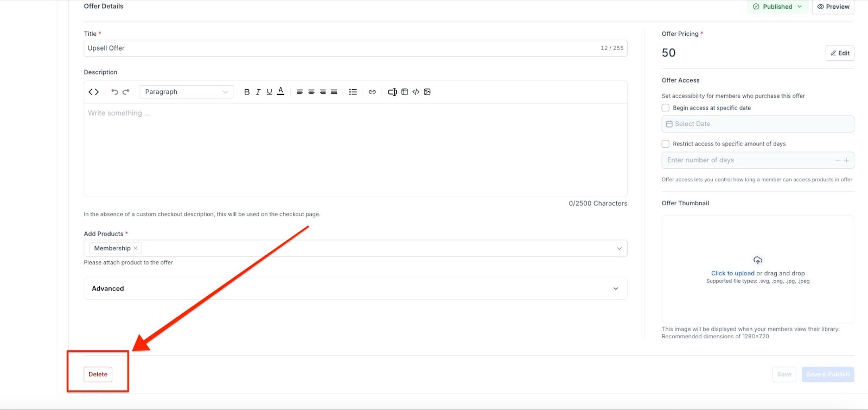Insert a hyperlink in the description
868x410 pixels.
(x=372, y=92)
